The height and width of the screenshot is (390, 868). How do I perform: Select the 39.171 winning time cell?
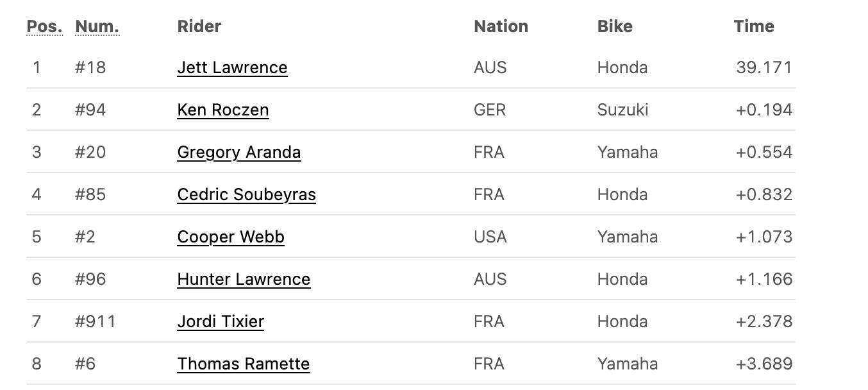coord(764,67)
